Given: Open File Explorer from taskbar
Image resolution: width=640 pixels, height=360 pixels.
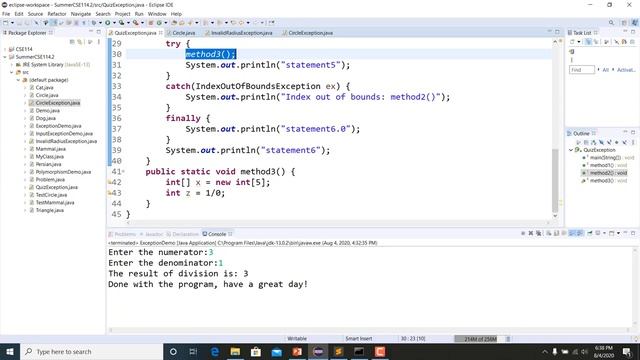Looking at the screenshot, I should [x=235, y=351].
